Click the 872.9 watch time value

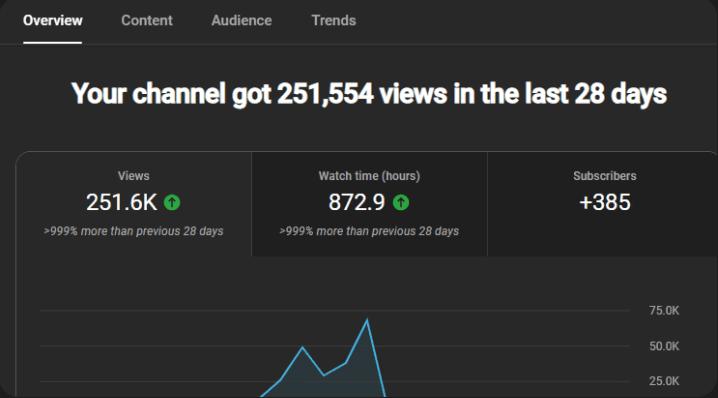tap(357, 202)
